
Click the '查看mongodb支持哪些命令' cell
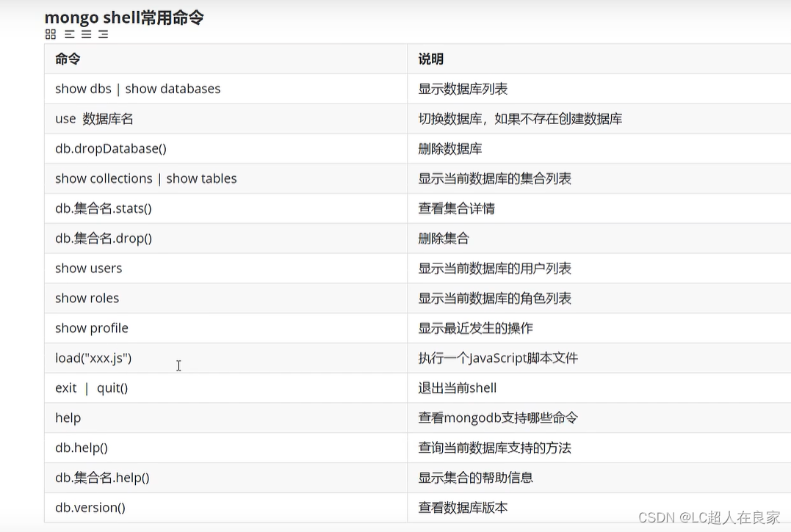599,418
